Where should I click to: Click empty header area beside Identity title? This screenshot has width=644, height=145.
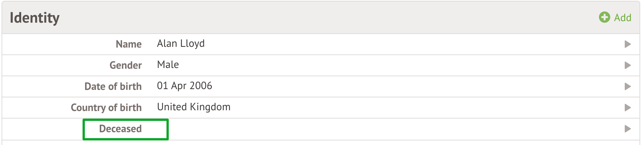coord(329,18)
